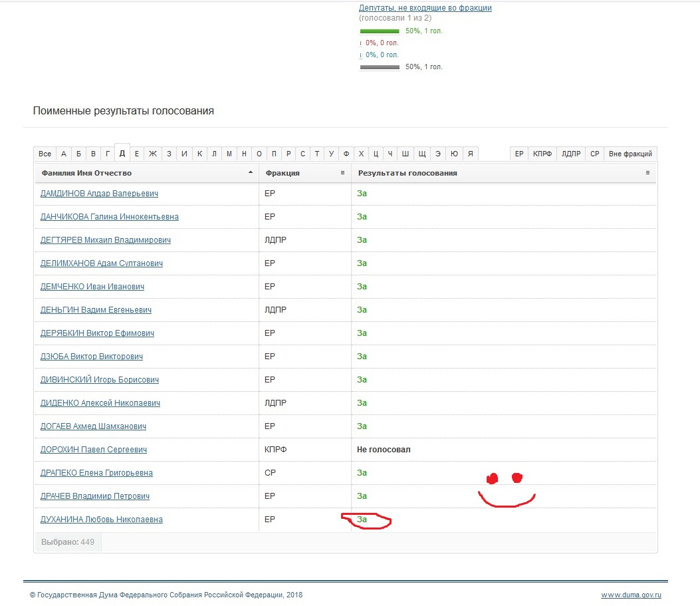
Task: Select the СР faction tab
Action: (x=595, y=154)
